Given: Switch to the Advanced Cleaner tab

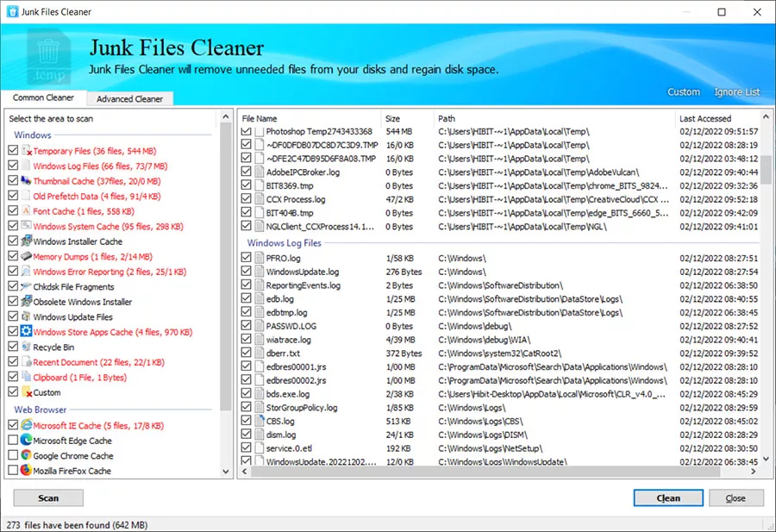Looking at the screenshot, I should pyautogui.click(x=129, y=98).
